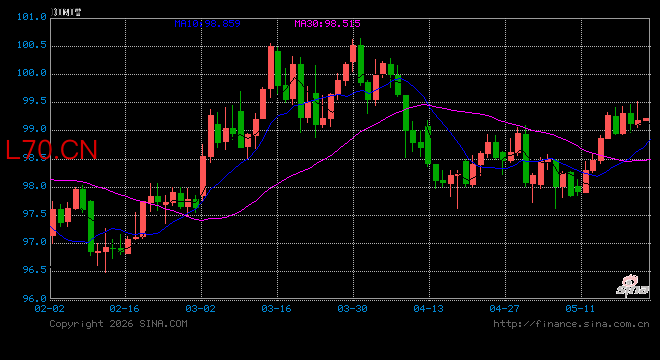This screenshot has height=360, width=660.
Task: Click the 99.5 price axis label
Action: point(35,101)
